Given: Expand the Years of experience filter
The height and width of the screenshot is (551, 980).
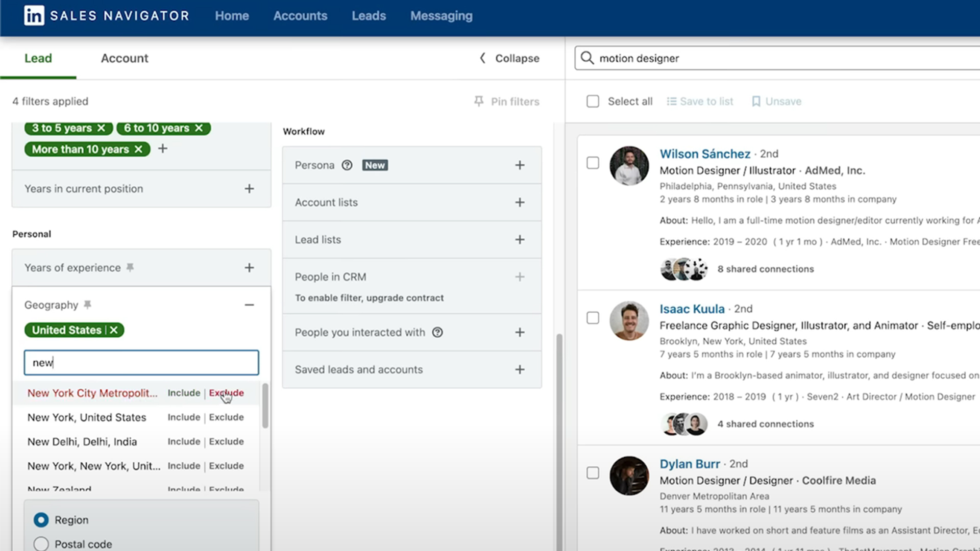Looking at the screenshot, I should point(249,268).
